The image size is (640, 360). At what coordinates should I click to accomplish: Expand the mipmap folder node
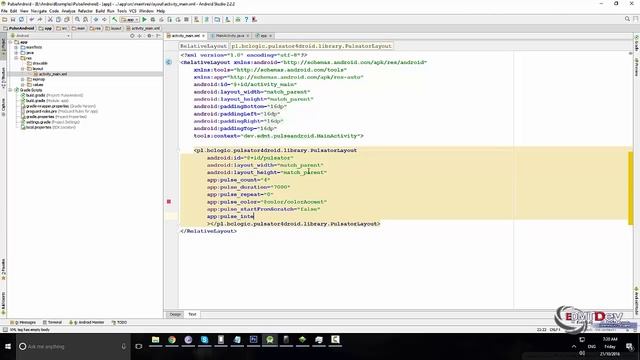coord(23,79)
